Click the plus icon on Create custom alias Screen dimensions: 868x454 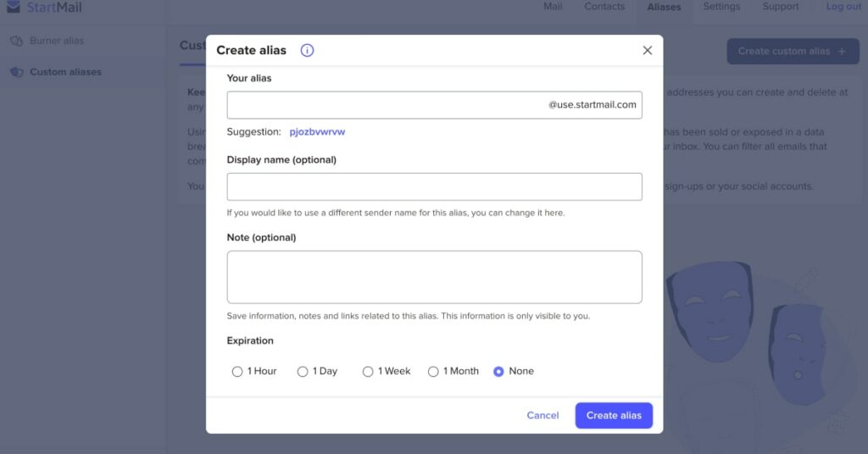(x=842, y=51)
